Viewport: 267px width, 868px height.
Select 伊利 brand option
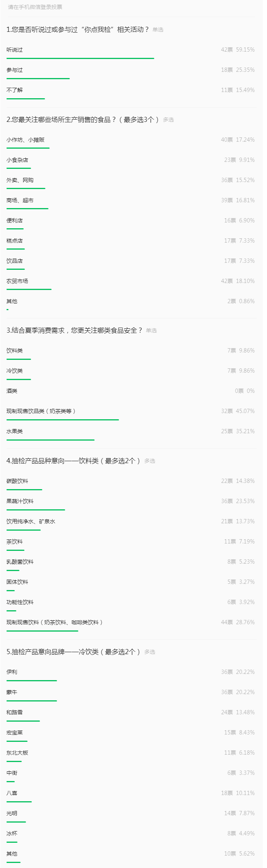(131, 674)
